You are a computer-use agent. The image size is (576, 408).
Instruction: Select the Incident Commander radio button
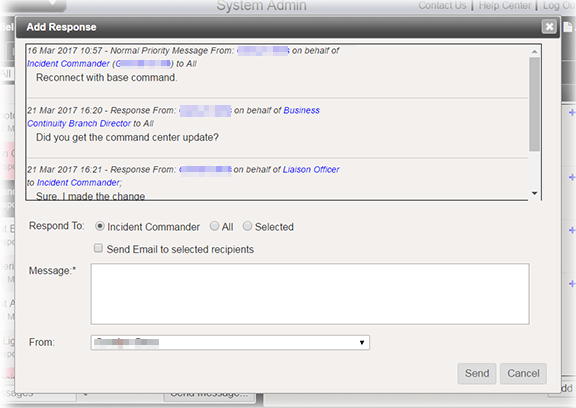coord(100,226)
